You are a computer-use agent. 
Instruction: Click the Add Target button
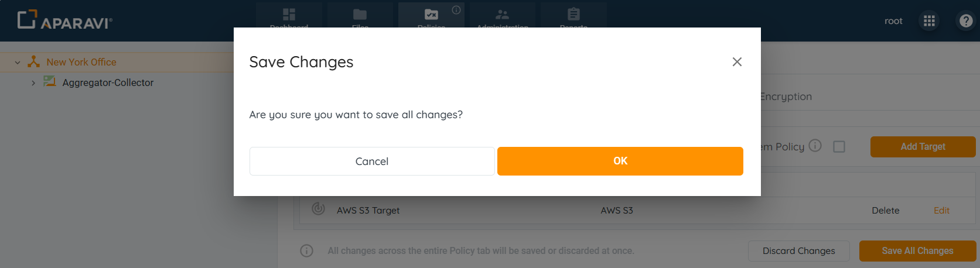click(923, 146)
